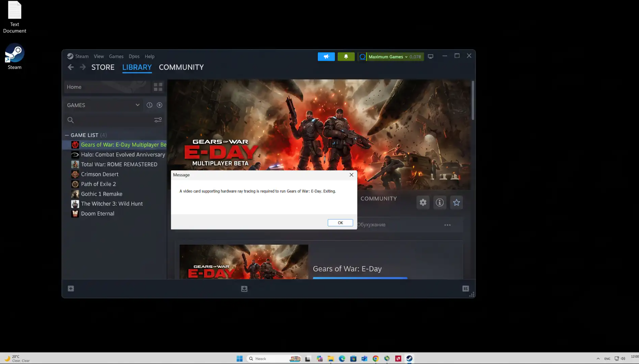Click the Steam logo in the title bar
Screen dimensions: 639x364
pyautogui.click(x=70, y=56)
